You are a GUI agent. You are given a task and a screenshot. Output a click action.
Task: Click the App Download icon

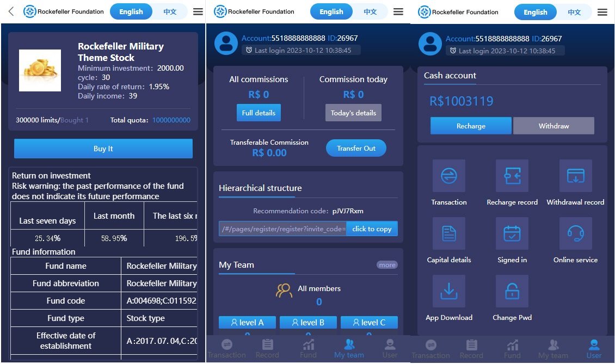448,291
